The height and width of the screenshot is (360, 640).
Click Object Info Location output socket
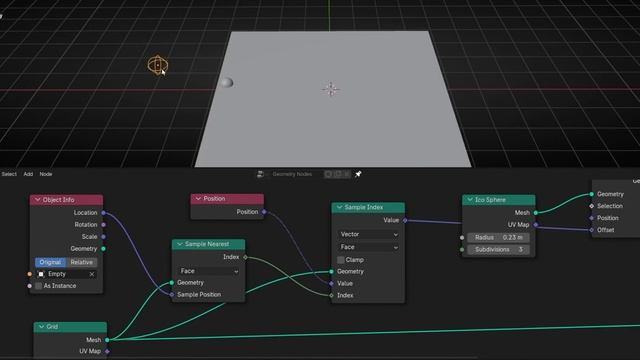[x=104, y=213]
